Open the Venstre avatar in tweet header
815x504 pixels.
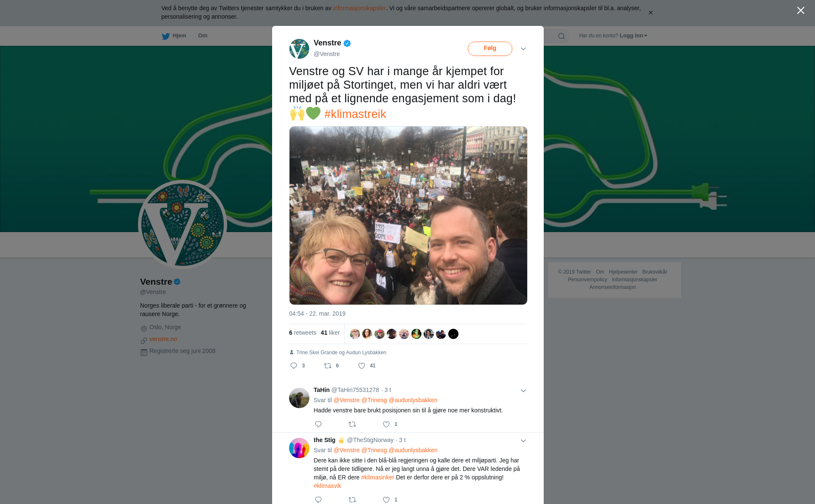299,49
